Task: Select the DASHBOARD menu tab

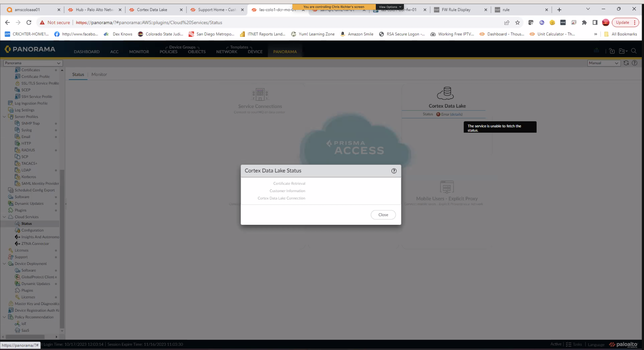Action: pos(87,52)
